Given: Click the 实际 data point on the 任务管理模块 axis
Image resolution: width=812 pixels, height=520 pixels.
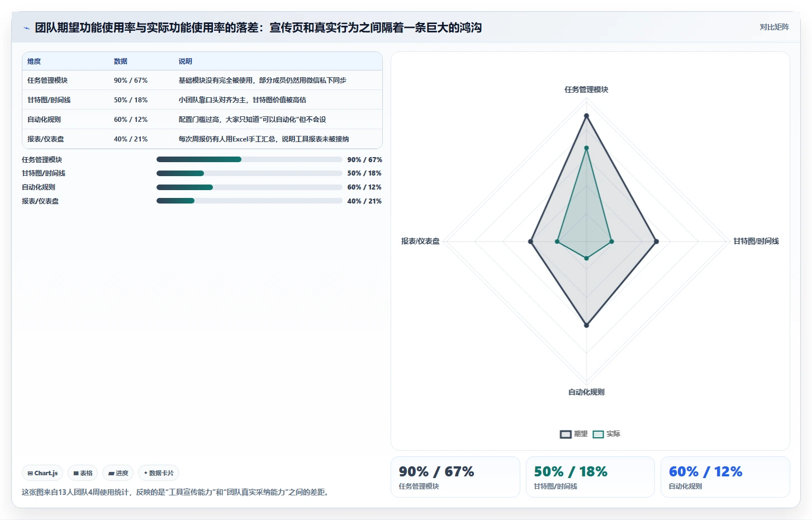Looking at the screenshot, I should [x=586, y=148].
